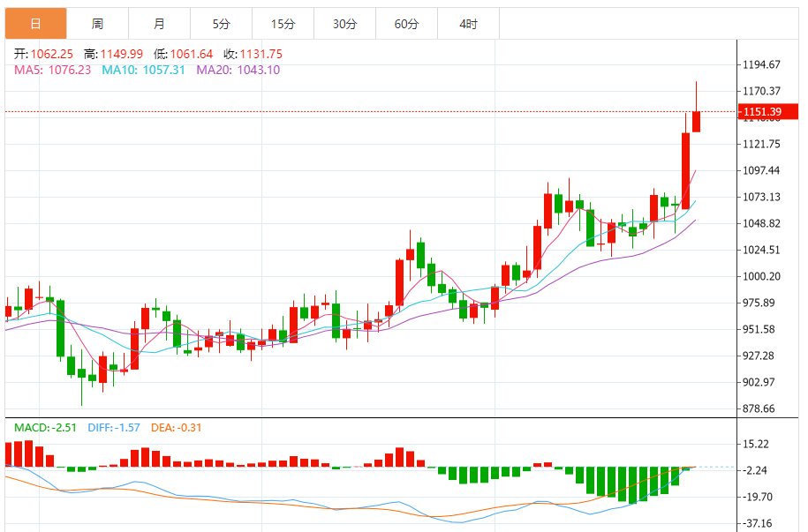The image size is (808, 532).
Task: Open the 4时 four-hour tab
Action: click(468, 24)
